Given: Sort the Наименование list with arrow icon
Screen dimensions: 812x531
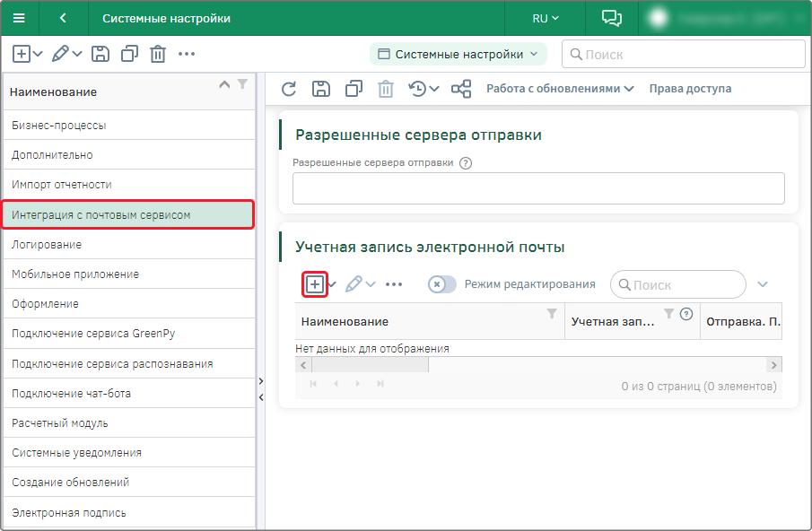Looking at the screenshot, I should click(224, 84).
